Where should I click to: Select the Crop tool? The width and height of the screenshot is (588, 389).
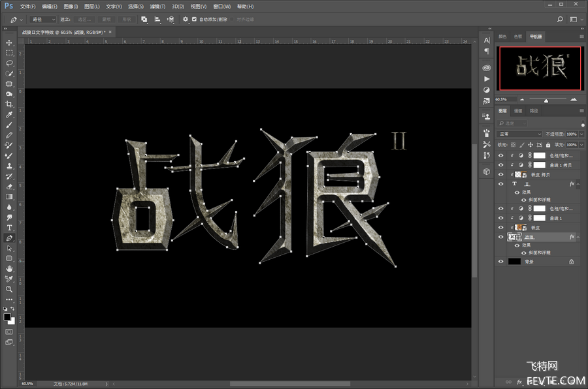(x=9, y=104)
